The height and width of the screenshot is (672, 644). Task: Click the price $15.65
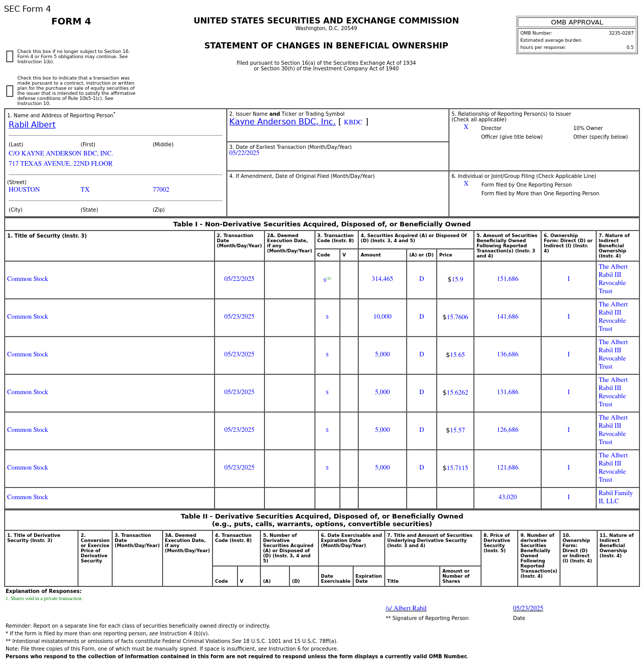point(455,355)
